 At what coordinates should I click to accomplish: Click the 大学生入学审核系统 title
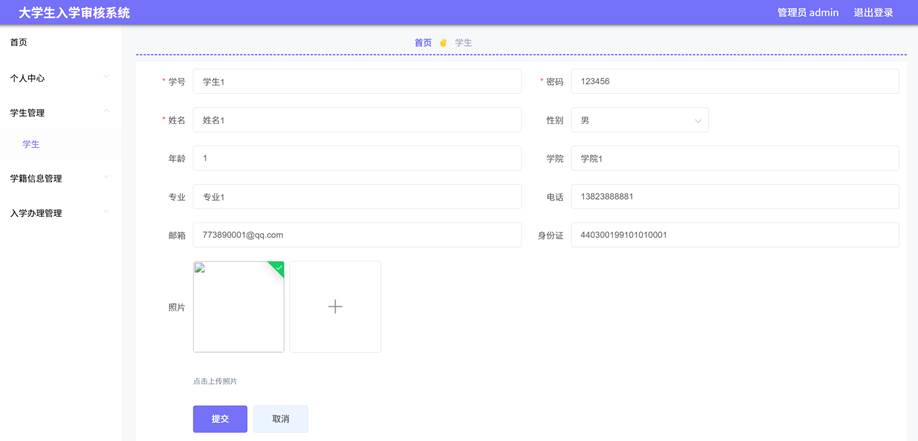tap(74, 12)
